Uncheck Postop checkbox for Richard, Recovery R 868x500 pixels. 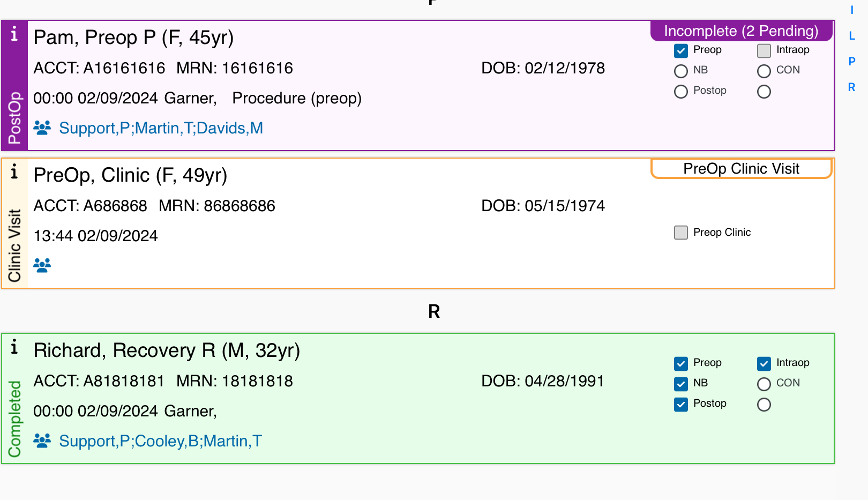(x=681, y=405)
